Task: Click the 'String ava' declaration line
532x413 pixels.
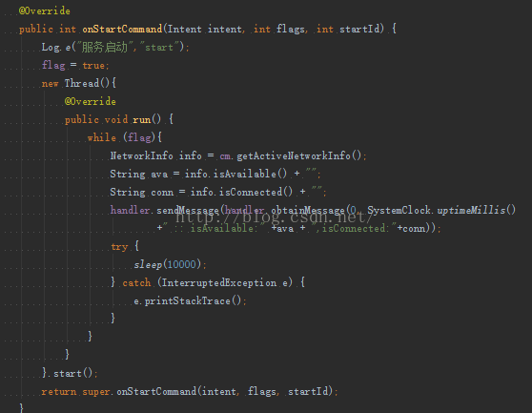Action: 215,175
